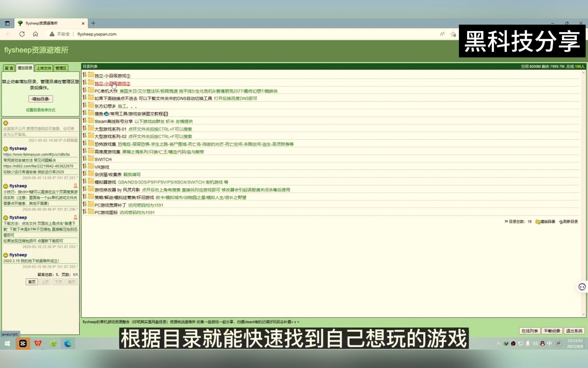Open the 上传文件 tab
588x368 pixels.
pos(44,68)
